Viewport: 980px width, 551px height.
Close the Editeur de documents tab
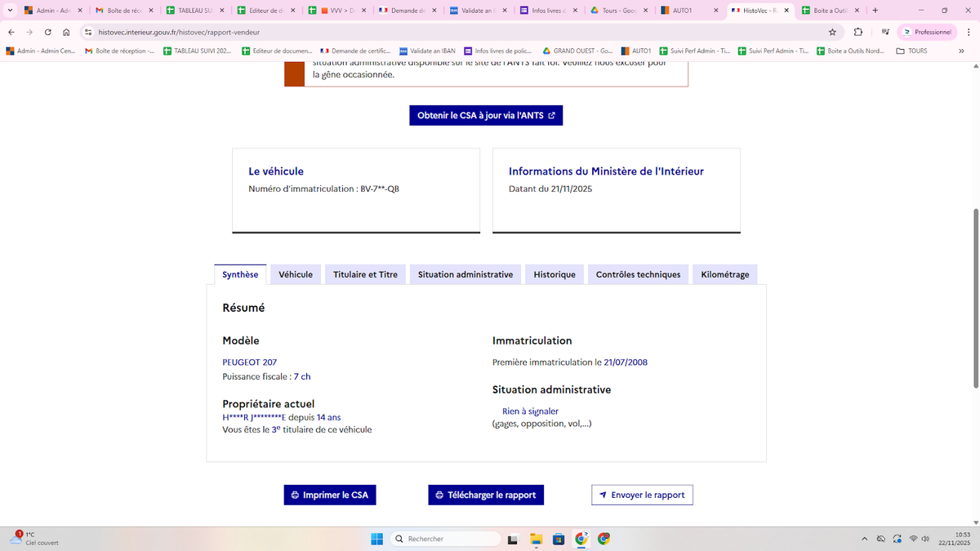292,11
